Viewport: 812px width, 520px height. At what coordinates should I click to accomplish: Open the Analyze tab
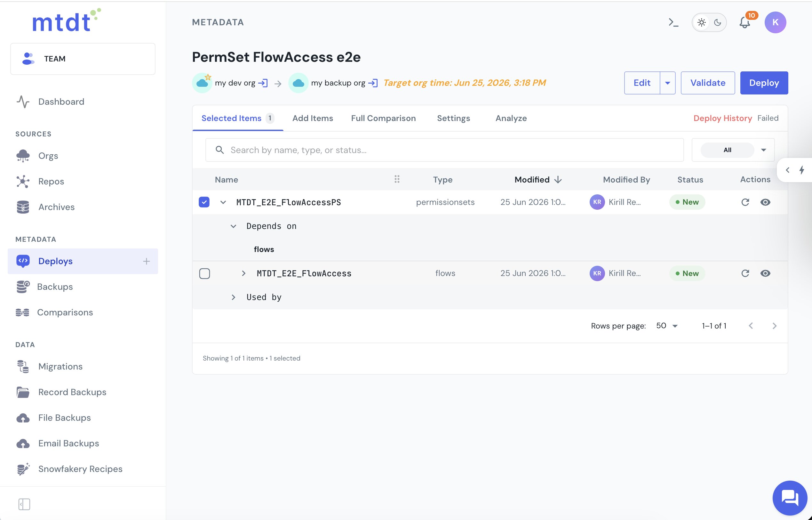511,118
